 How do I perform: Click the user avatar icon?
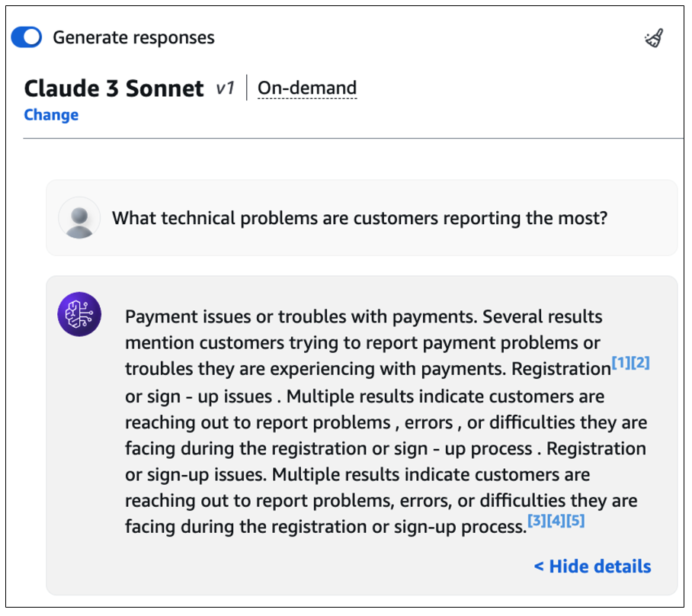[x=79, y=218]
